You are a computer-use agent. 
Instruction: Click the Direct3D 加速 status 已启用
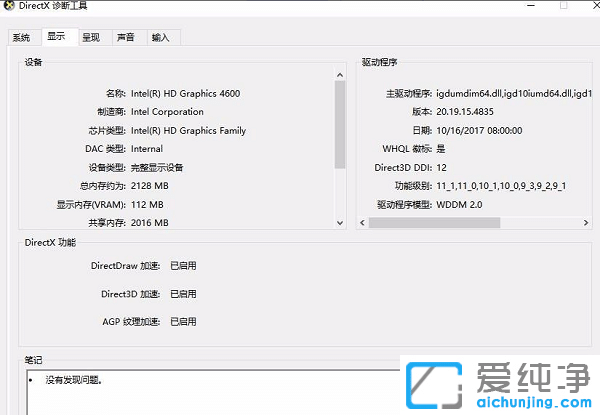coord(183,294)
